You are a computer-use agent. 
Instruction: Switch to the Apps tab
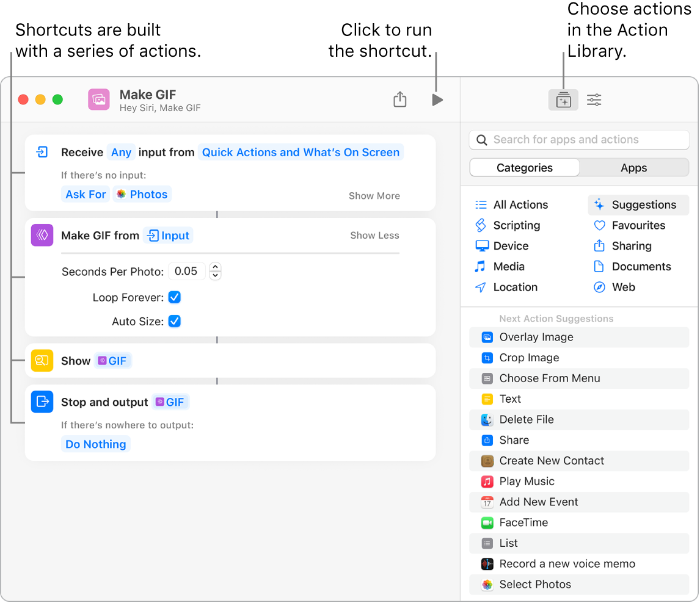633,167
